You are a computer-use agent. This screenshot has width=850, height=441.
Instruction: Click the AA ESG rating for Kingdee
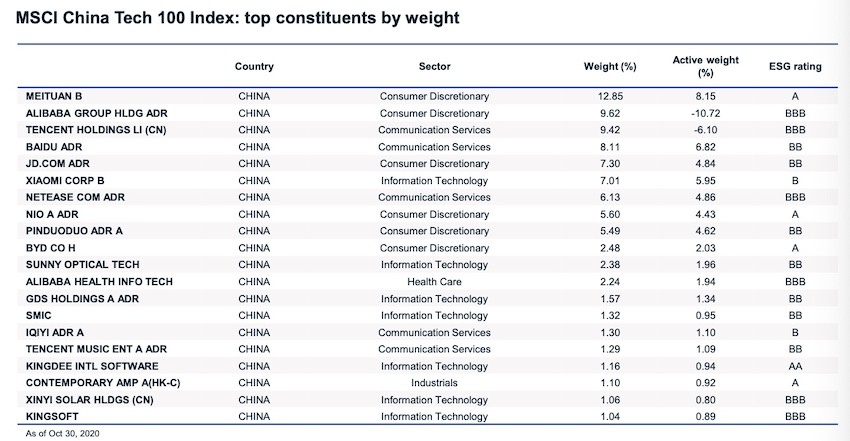[796, 366]
